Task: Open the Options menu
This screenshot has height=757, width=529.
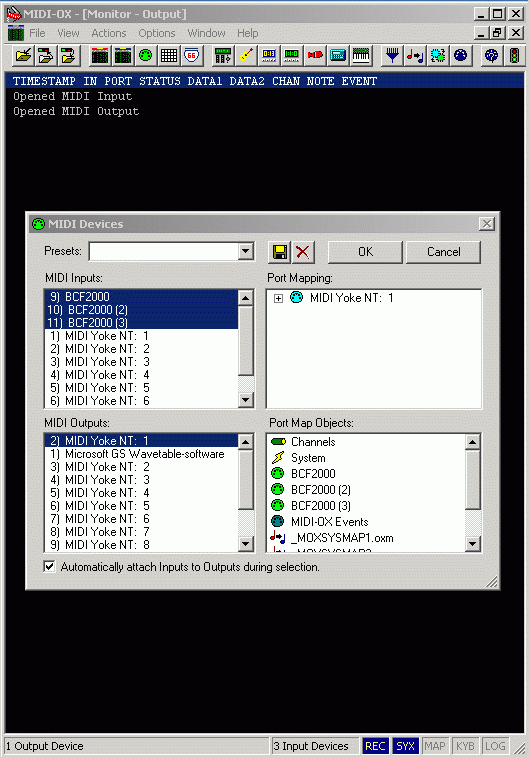Action: click(157, 33)
